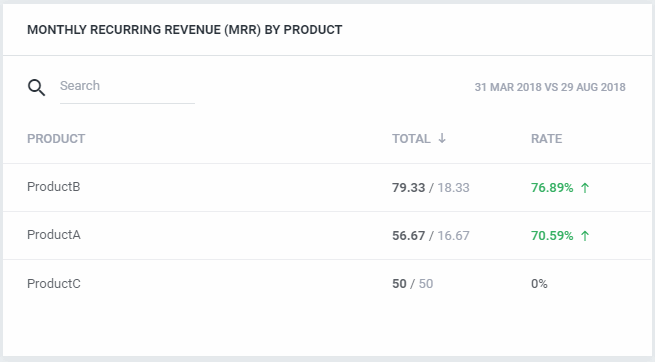Click the 70.59% rate for ProductA
Screen dimensions: 655x362
click(552, 235)
